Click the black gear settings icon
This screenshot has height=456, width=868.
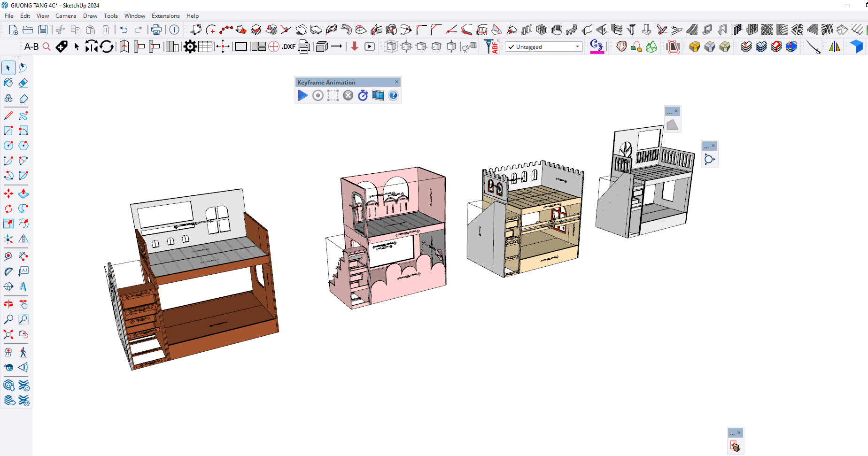[190, 46]
